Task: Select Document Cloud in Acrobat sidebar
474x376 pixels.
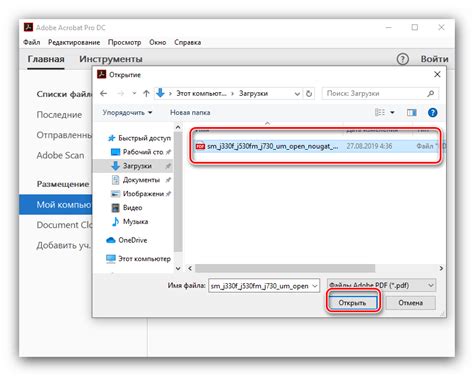Action: tap(64, 225)
